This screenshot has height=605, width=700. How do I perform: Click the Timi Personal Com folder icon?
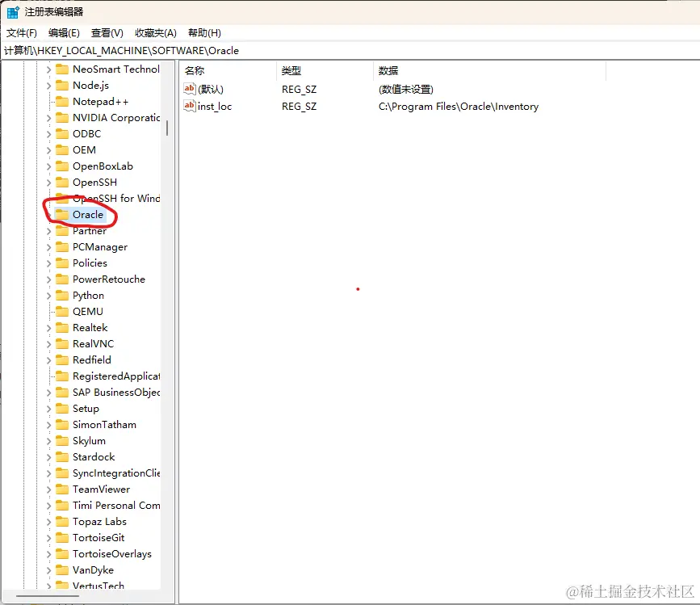coord(61,505)
